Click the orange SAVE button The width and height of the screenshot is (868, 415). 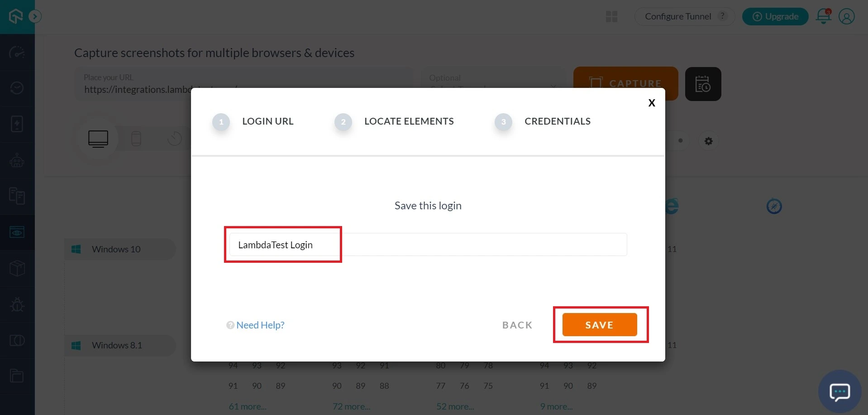point(599,325)
